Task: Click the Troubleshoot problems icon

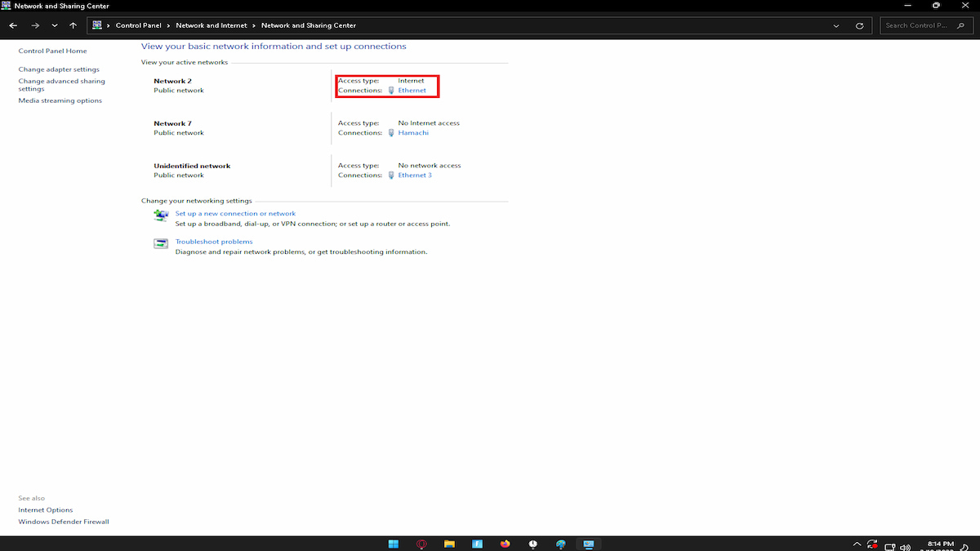Action: tap(161, 243)
